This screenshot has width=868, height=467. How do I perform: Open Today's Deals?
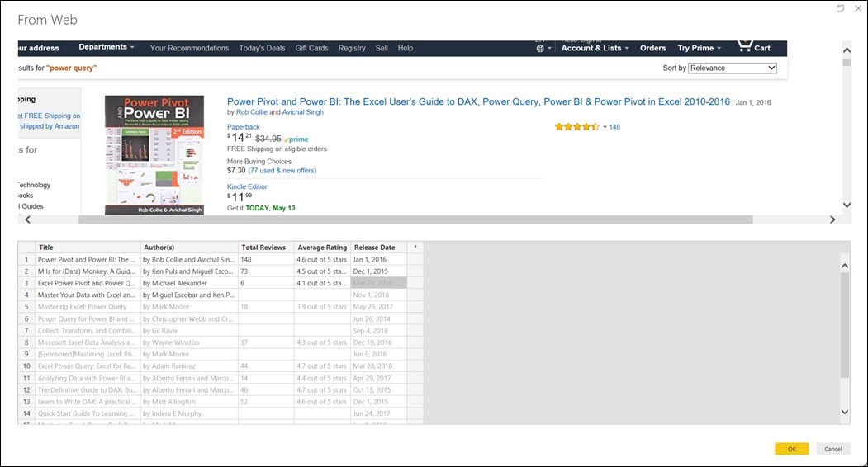pos(262,48)
